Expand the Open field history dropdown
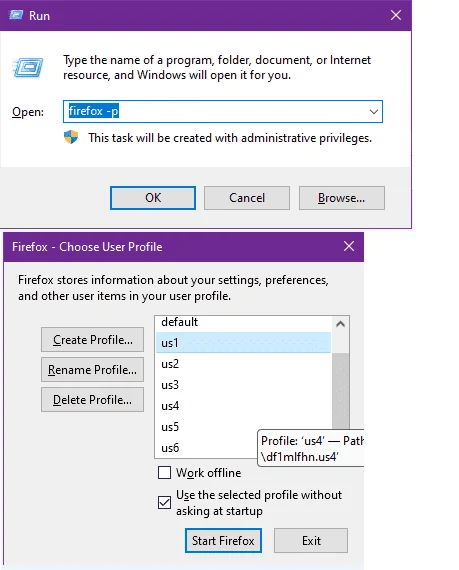The image size is (459, 570). (374, 112)
